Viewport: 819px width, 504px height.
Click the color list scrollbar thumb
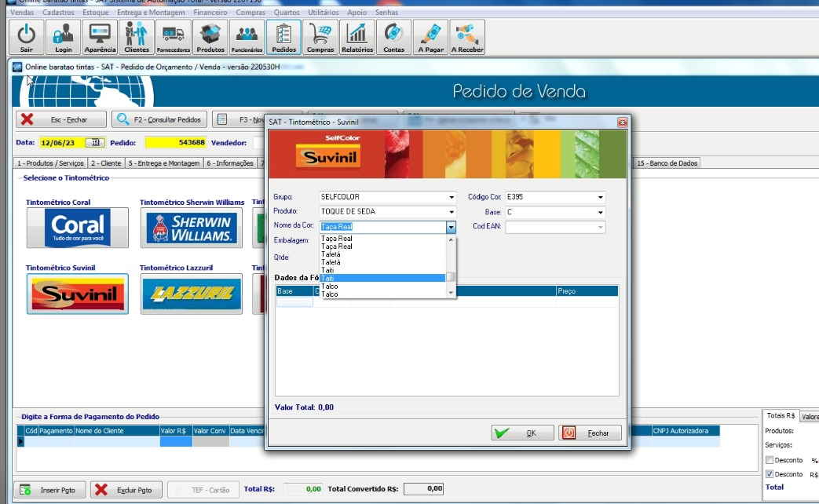[x=451, y=276]
